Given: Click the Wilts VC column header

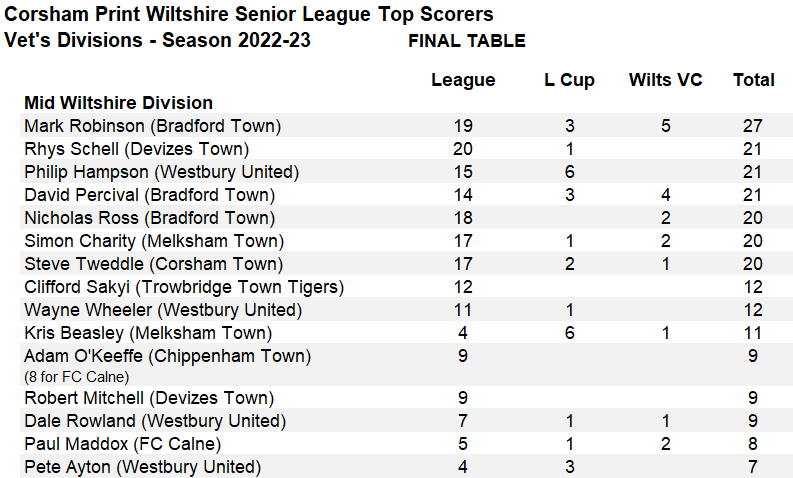Looking at the screenshot, I should [665, 80].
